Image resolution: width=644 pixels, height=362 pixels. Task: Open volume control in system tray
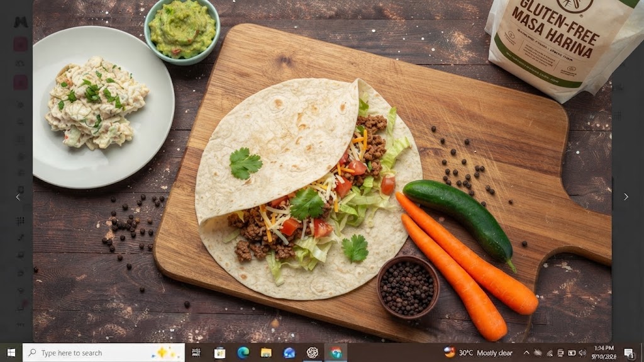click(582, 353)
